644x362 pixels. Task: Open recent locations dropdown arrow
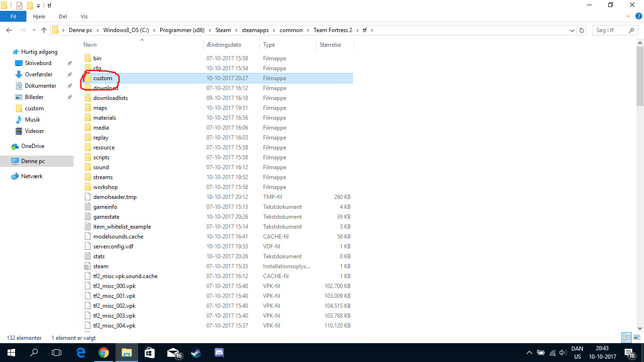33,30
